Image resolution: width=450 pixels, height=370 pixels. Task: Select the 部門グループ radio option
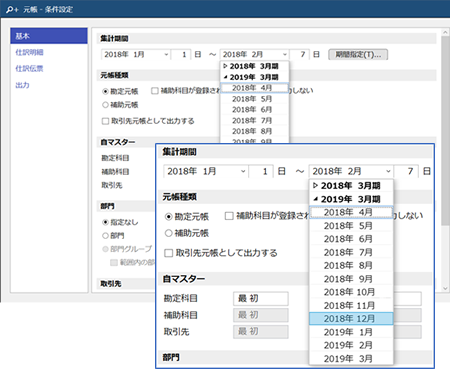tap(105, 249)
